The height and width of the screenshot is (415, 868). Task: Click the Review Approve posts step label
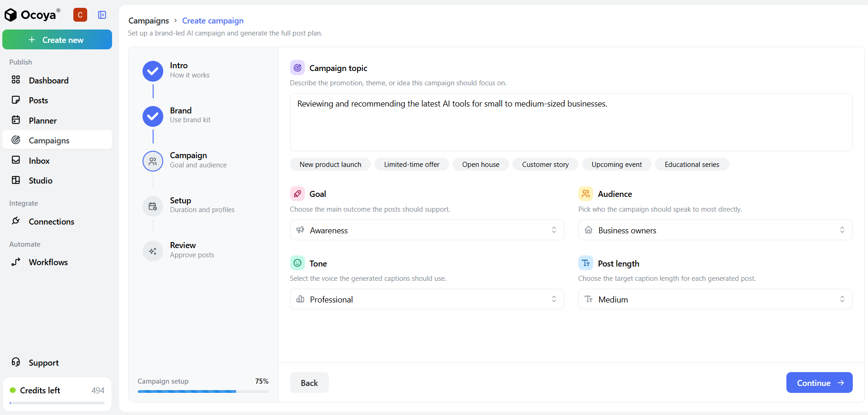[x=192, y=250]
